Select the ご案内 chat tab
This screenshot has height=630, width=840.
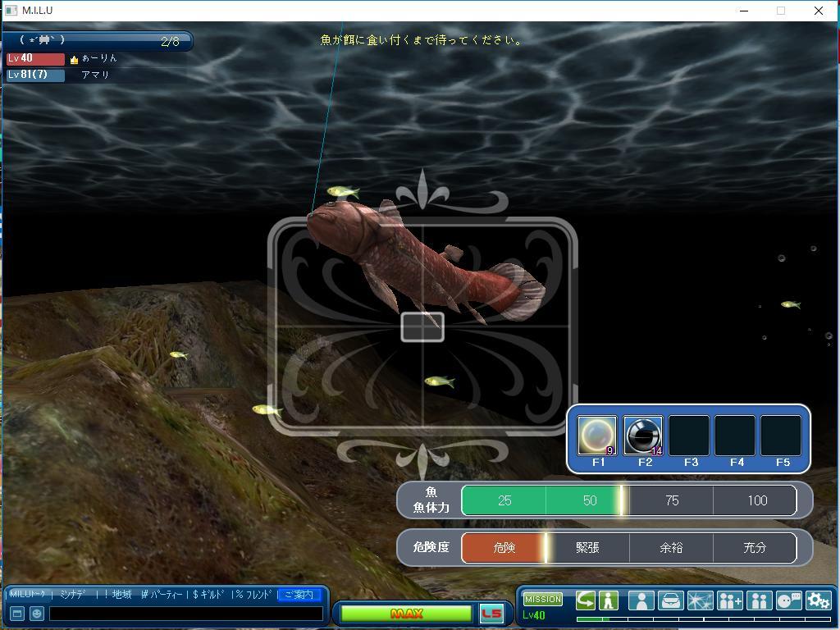[299, 594]
